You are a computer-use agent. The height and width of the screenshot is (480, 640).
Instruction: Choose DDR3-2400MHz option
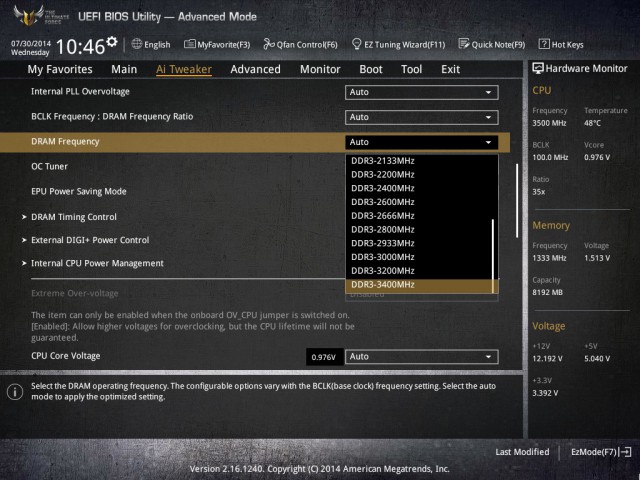click(420, 189)
